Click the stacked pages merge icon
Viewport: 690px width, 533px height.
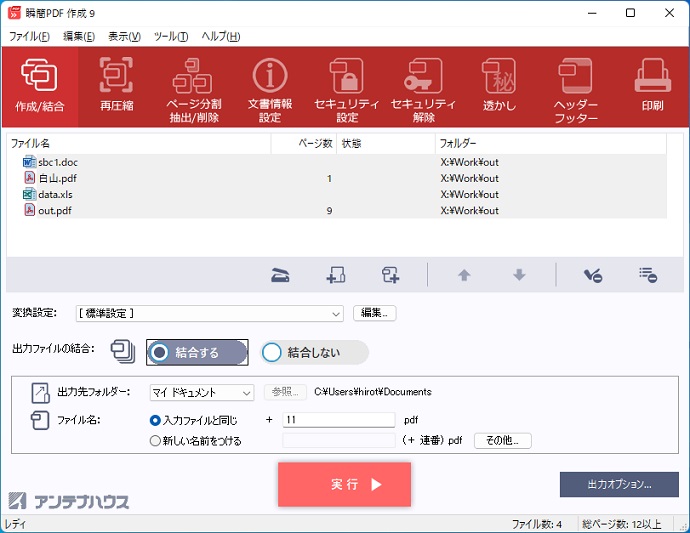click(123, 351)
